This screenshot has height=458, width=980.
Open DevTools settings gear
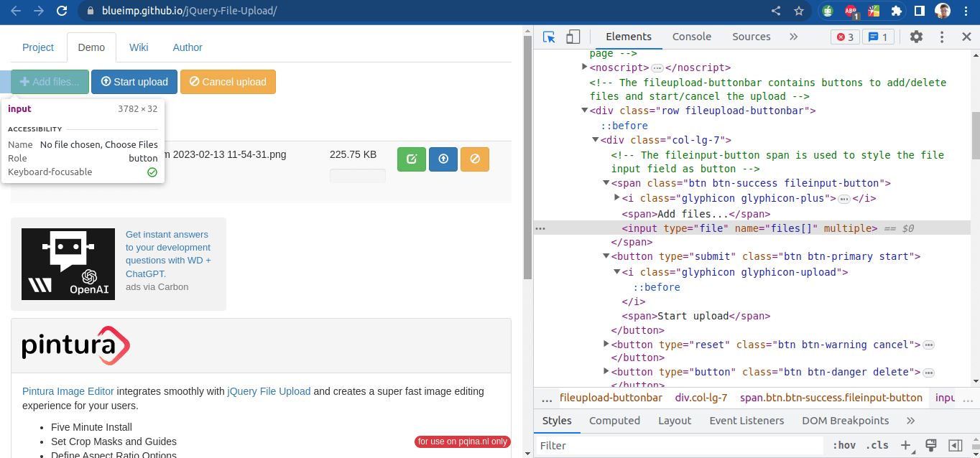pyautogui.click(x=916, y=37)
